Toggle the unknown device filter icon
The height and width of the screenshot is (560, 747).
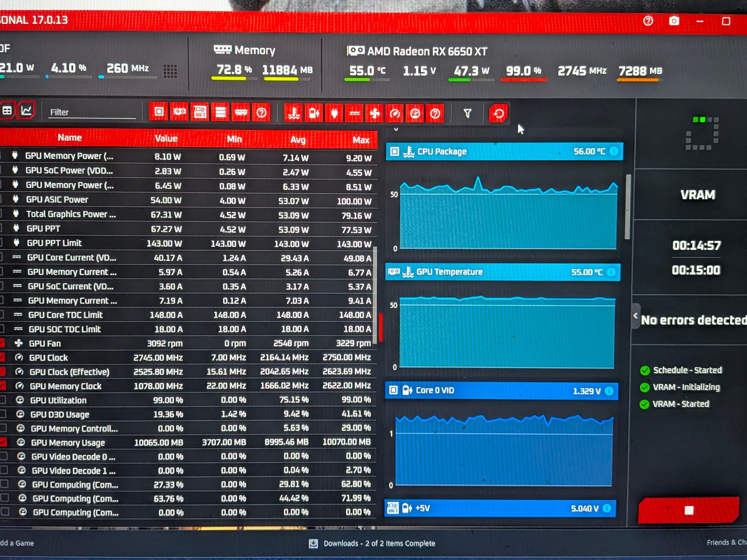click(x=261, y=113)
